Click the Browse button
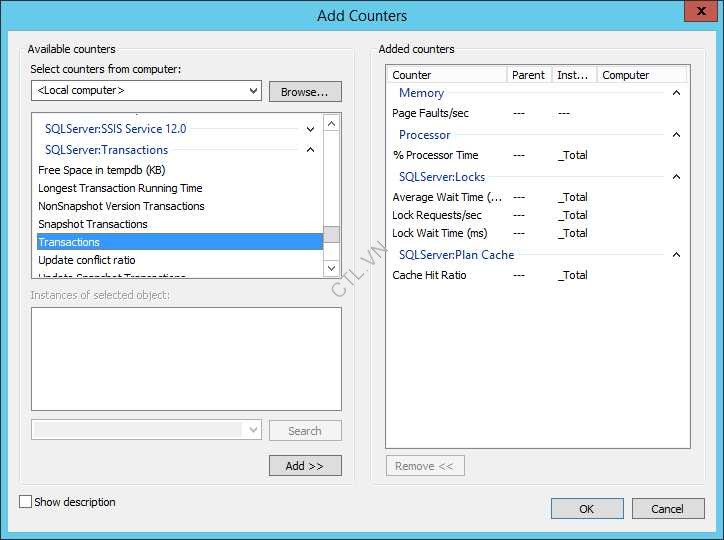724x540 pixels. [305, 92]
